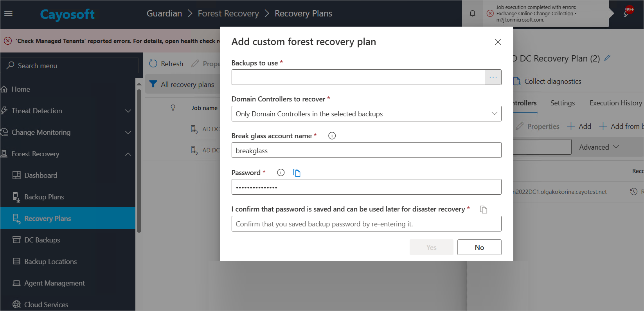Expand the Change Monitoring menu section
Viewport: 644px width, 311px height.
[128, 132]
